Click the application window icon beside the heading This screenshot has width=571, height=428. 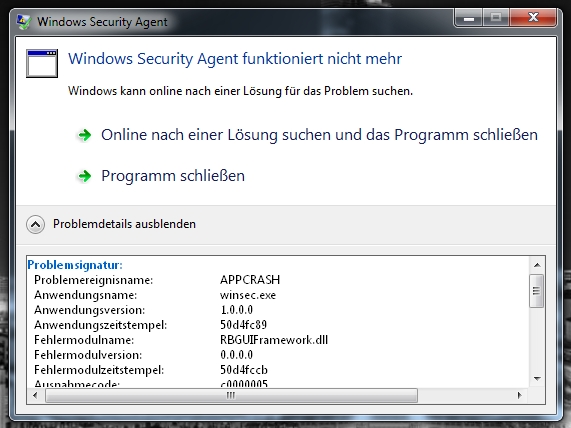(42, 63)
